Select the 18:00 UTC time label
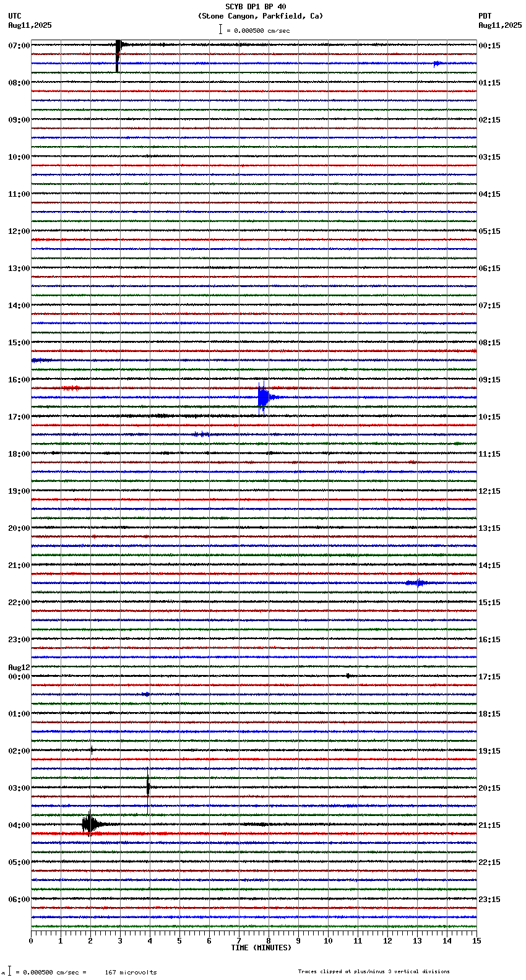This screenshot has width=526, height=980. (19, 454)
